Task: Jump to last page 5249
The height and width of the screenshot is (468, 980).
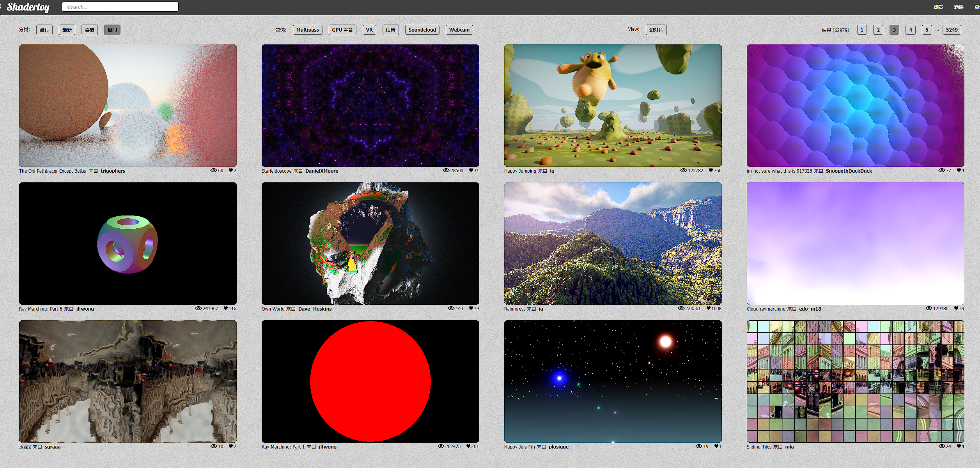Action: (x=952, y=30)
